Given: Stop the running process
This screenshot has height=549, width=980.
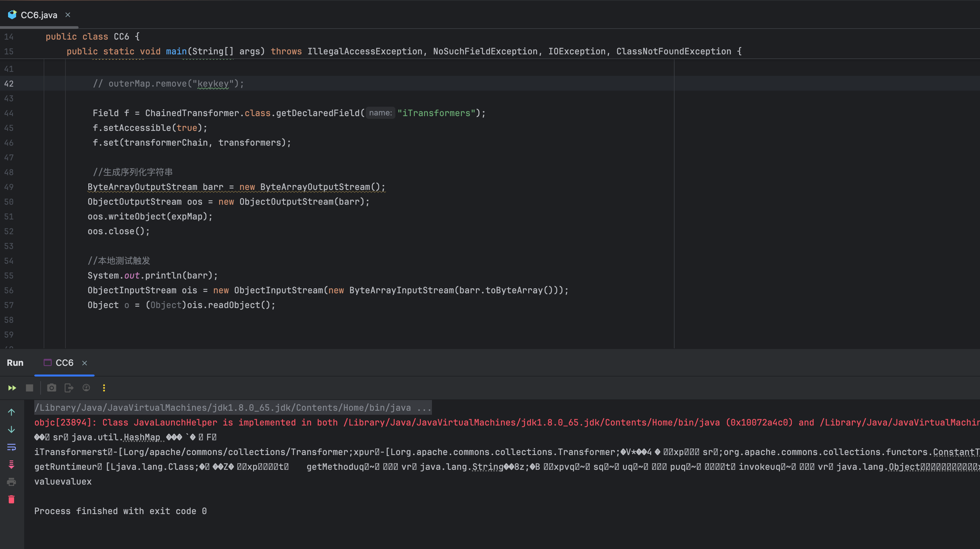Looking at the screenshot, I should click(x=29, y=388).
